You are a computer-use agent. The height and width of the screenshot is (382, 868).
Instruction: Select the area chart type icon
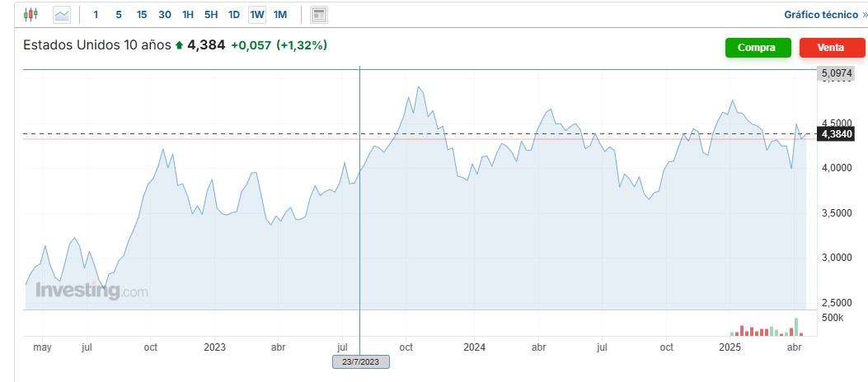(62, 15)
